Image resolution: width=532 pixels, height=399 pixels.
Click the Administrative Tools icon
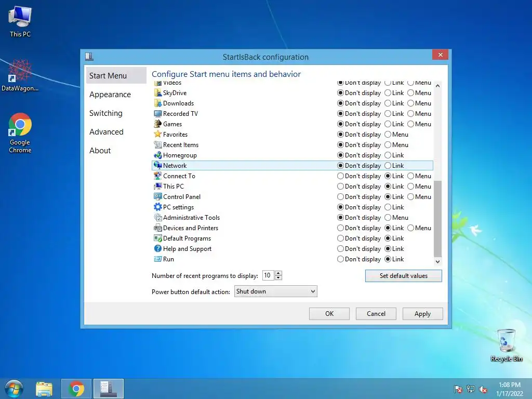[x=158, y=218]
